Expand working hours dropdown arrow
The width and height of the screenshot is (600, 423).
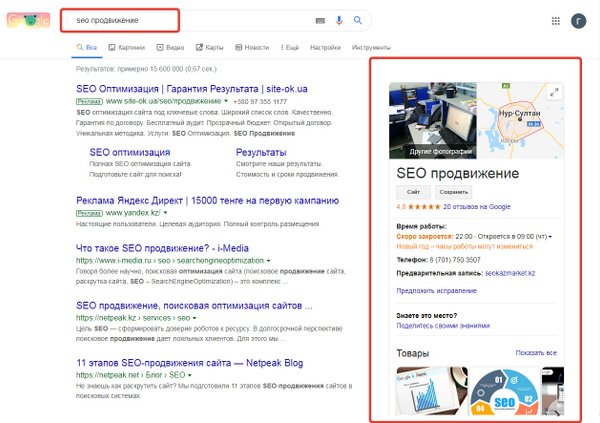tap(550, 236)
